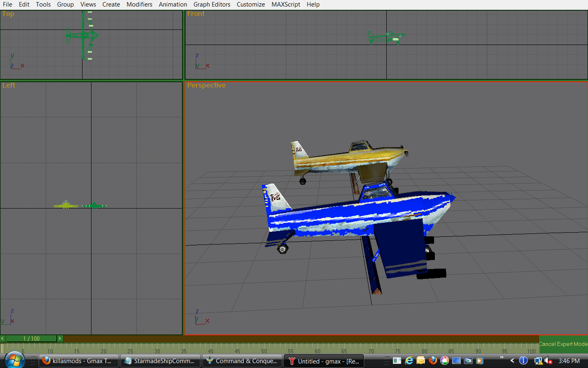Launch Picasa from quick launch bar
The image size is (588, 368).
[445, 361]
